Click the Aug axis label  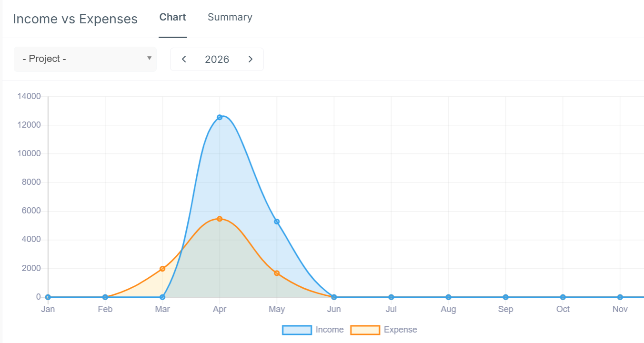click(448, 310)
